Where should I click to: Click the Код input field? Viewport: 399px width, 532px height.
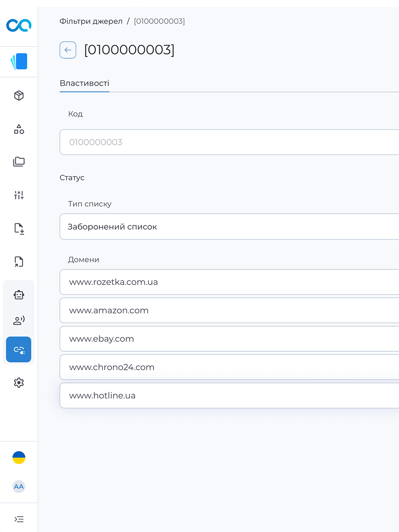click(229, 142)
